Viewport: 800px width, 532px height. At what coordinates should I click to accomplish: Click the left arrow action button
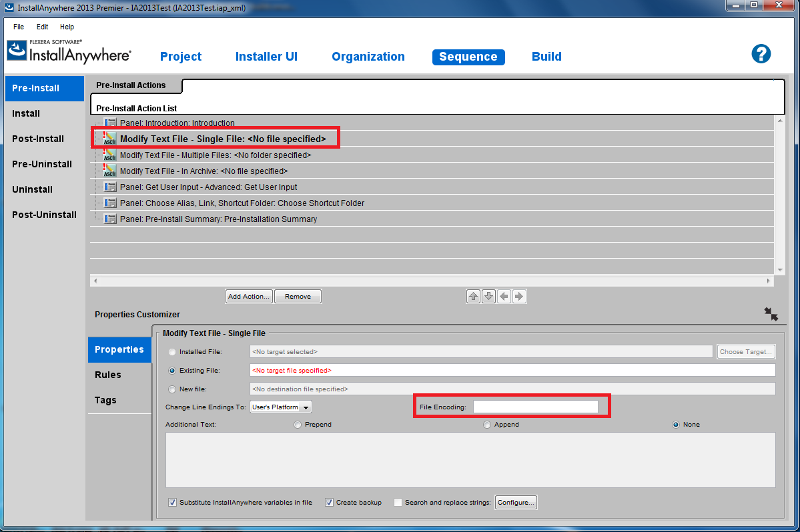[504, 297]
